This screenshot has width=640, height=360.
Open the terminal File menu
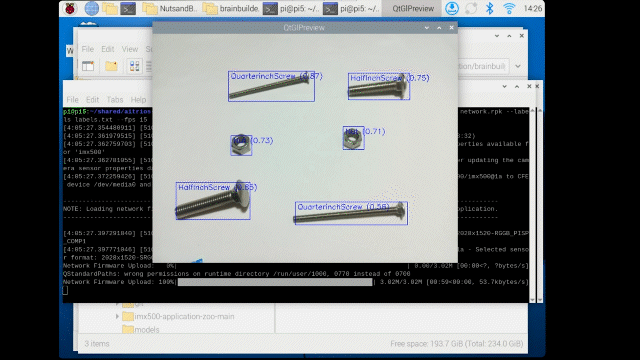72,100
